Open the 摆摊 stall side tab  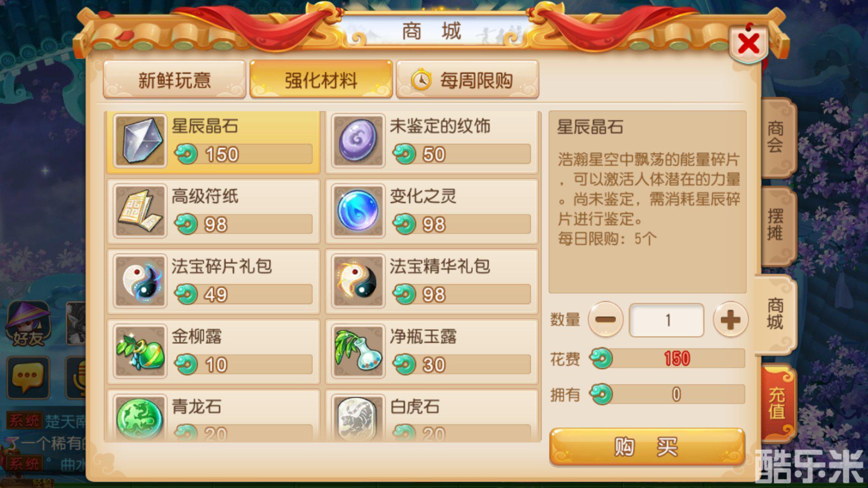pyautogui.click(x=776, y=225)
